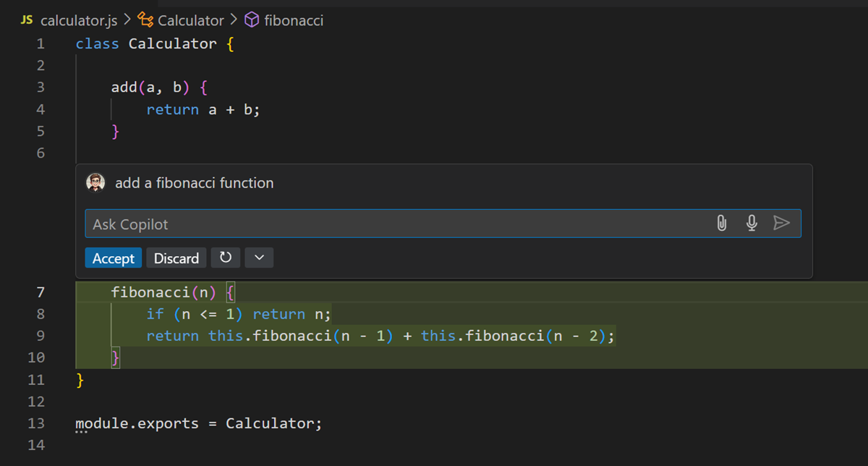This screenshot has height=466, width=868.
Task: Open the calculator.js breadcrumb item
Action: click(x=80, y=20)
